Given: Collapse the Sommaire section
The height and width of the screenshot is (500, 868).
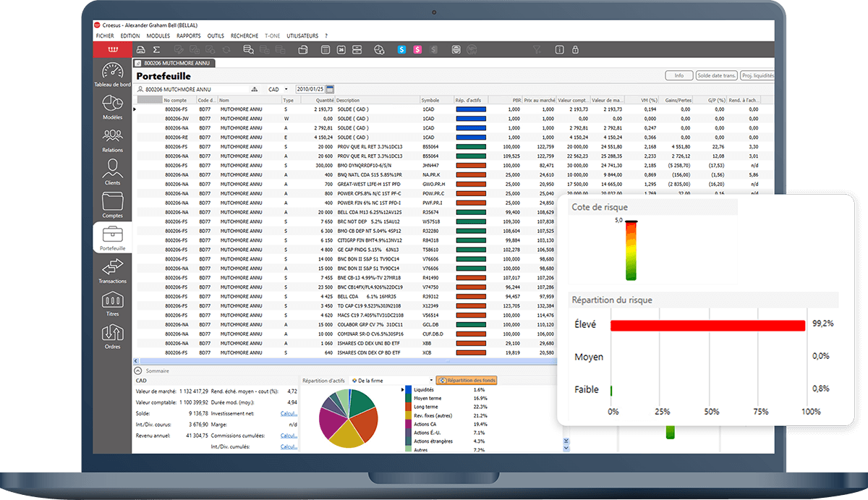Looking at the screenshot, I should (138, 370).
